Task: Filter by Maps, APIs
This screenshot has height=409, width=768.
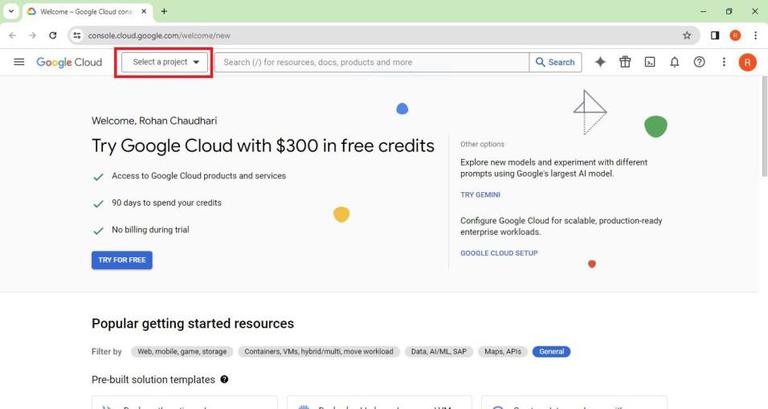Action: [503, 351]
